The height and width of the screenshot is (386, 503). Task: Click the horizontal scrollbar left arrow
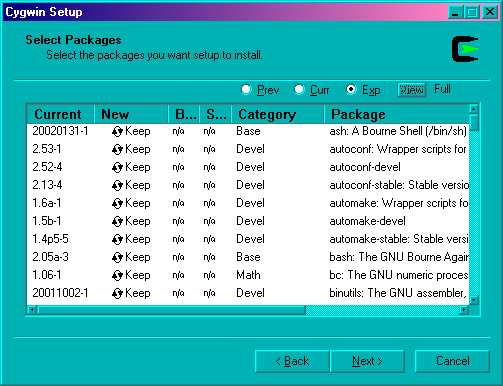pyautogui.click(x=32, y=310)
